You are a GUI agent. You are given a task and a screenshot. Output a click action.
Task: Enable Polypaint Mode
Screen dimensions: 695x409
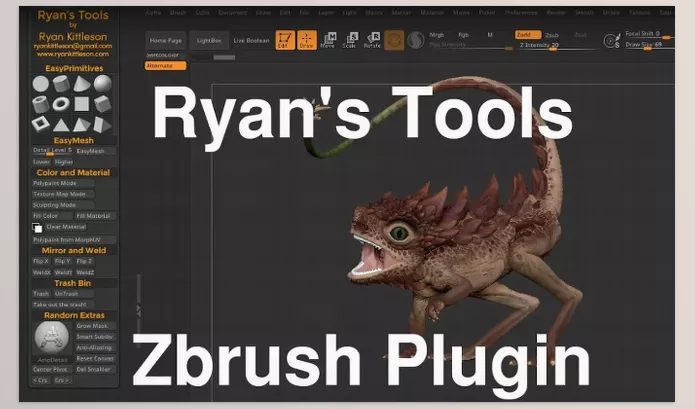click(63, 183)
